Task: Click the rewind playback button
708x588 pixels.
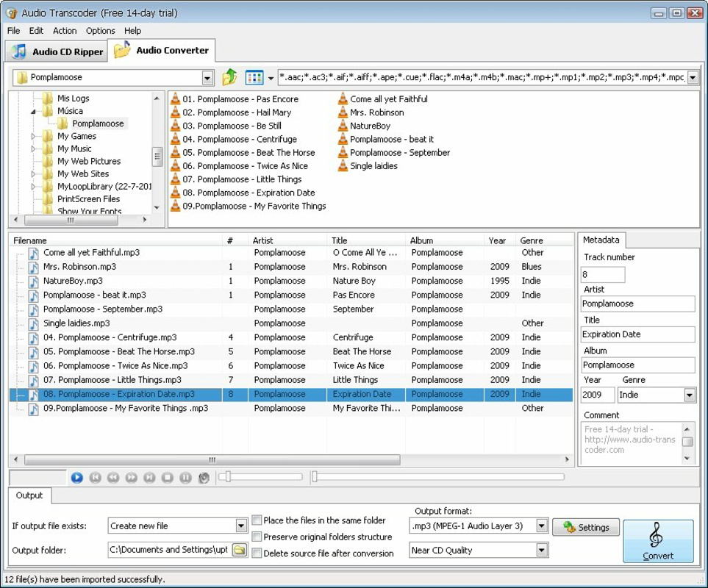Action: (113, 478)
